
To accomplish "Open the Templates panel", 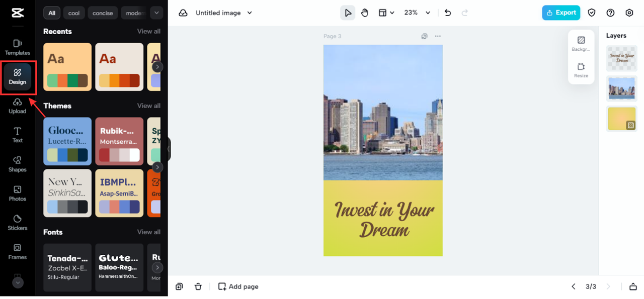I will (18, 47).
